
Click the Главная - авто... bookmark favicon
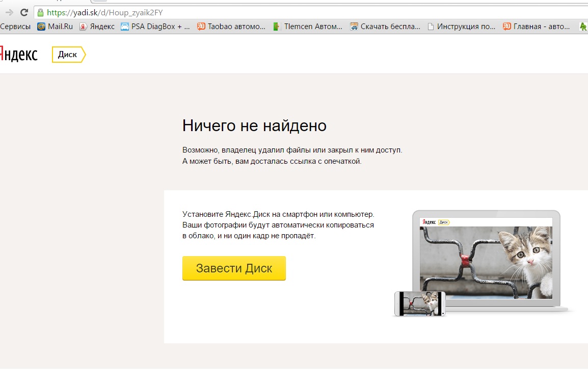coord(506,27)
